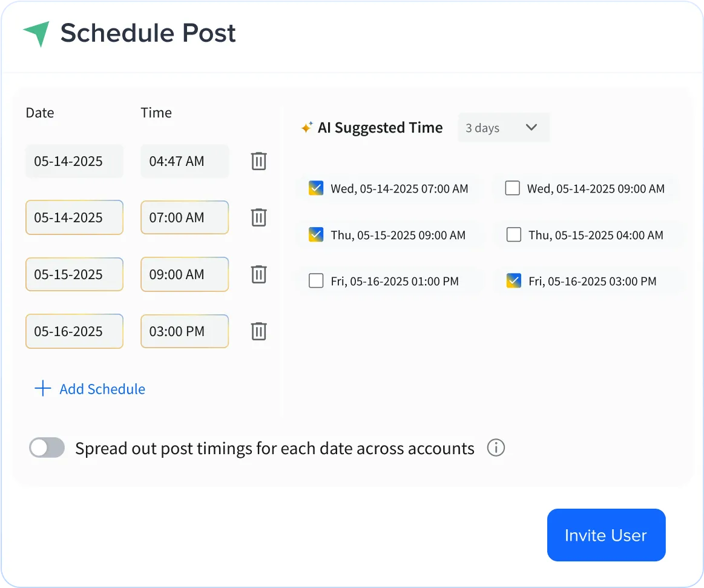This screenshot has width=704, height=588.
Task: Open time picker showing 03:00 PM
Action: click(185, 331)
